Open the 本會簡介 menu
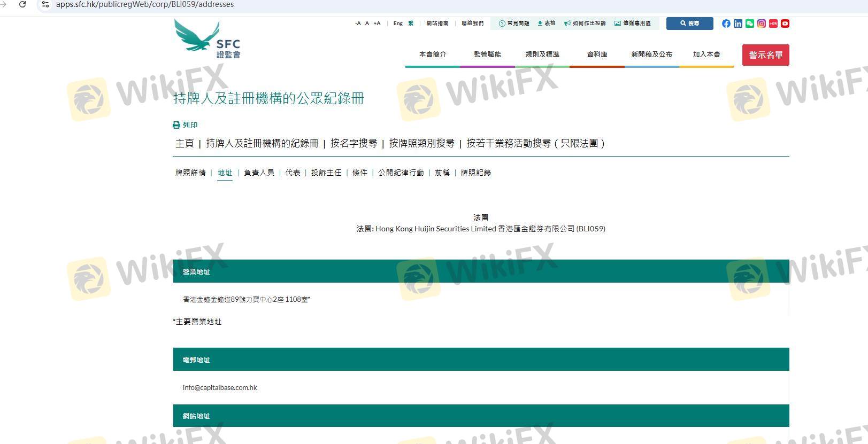The height and width of the screenshot is (444, 868). pos(433,54)
